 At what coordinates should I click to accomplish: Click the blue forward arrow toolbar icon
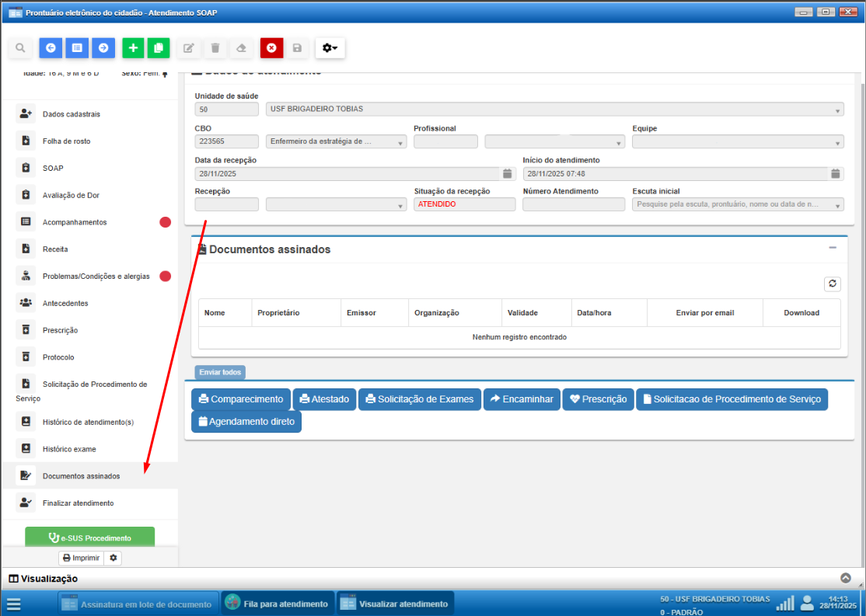pos(103,48)
